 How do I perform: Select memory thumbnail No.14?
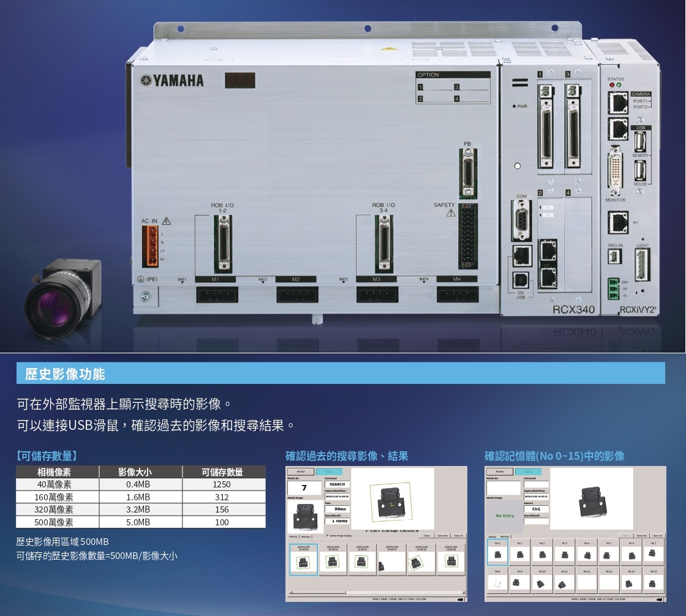tap(631, 580)
